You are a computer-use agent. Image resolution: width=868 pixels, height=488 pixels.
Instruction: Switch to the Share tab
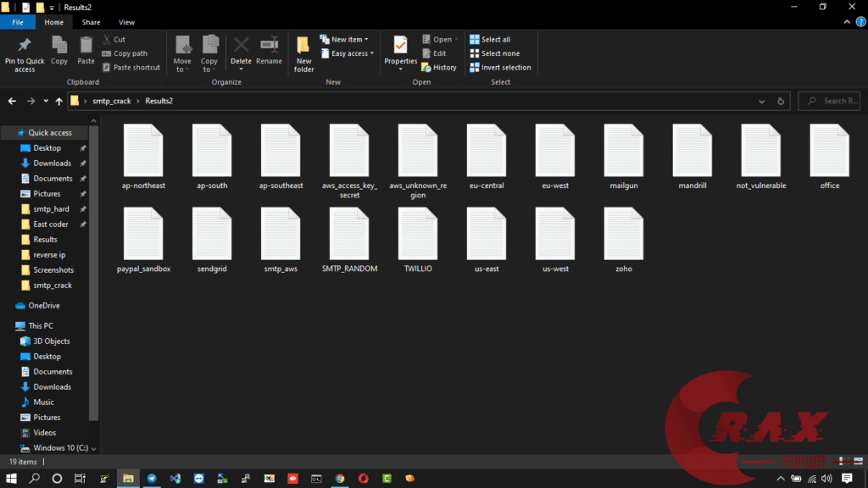click(x=91, y=22)
